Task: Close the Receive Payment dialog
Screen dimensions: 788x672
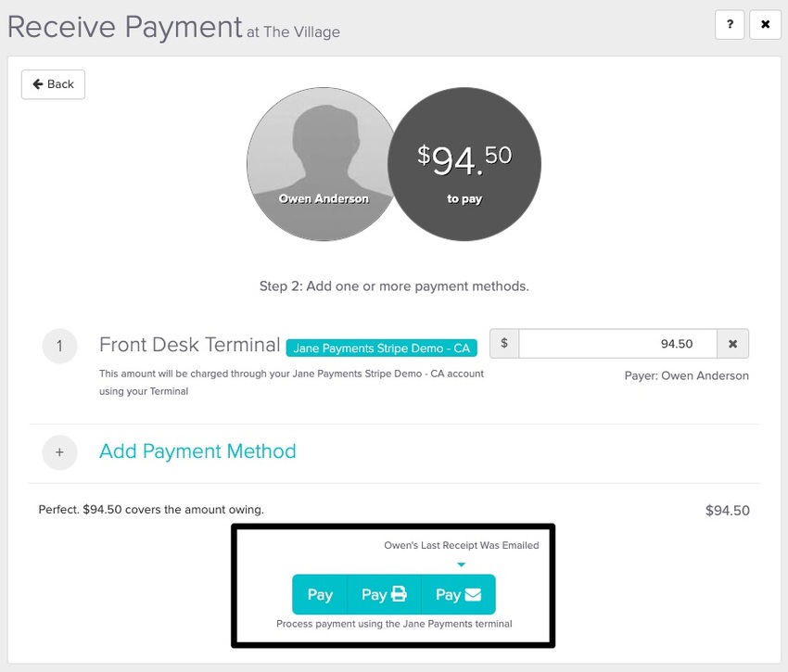Action: pos(765,25)
